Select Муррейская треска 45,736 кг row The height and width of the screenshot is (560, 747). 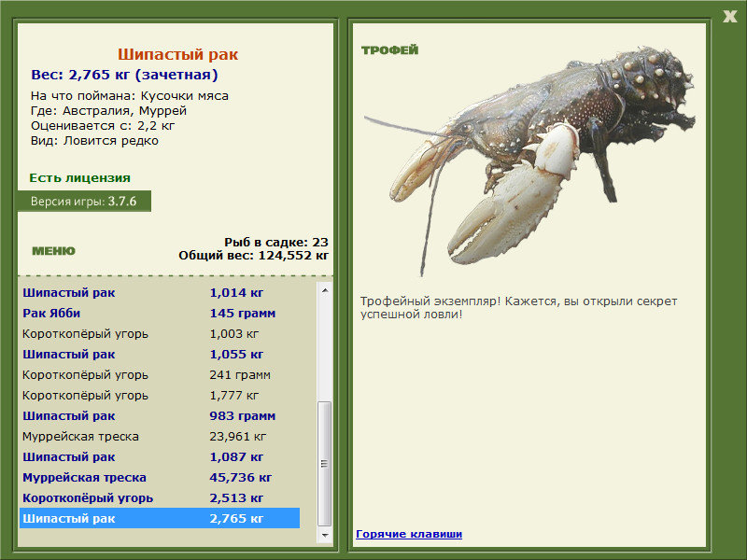[x=160, y=477]
